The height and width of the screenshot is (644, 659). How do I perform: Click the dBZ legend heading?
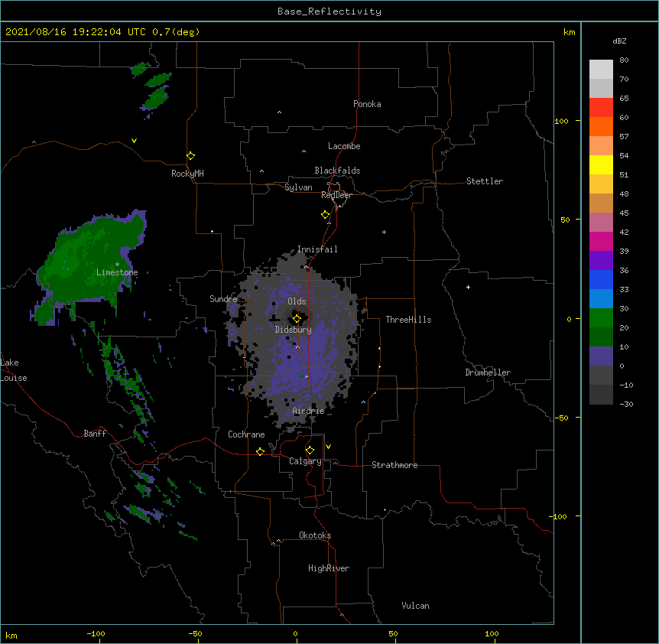(619, 41)
